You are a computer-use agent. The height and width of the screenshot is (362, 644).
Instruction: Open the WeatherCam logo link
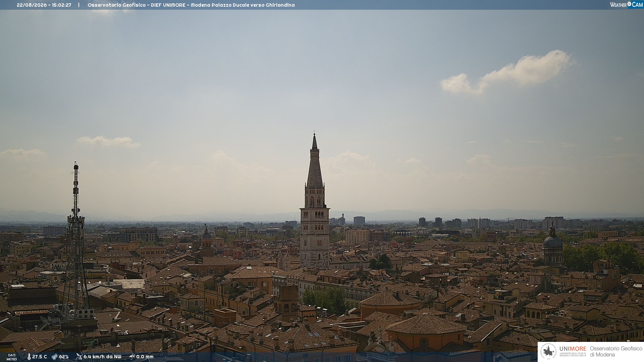pos(626,4)
